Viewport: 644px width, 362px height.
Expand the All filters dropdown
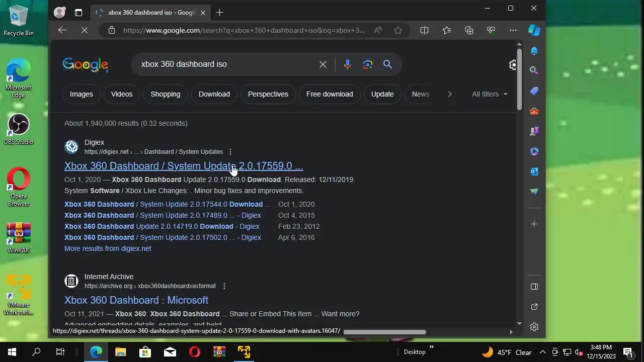pyautogui.click(x=490, y=94)
